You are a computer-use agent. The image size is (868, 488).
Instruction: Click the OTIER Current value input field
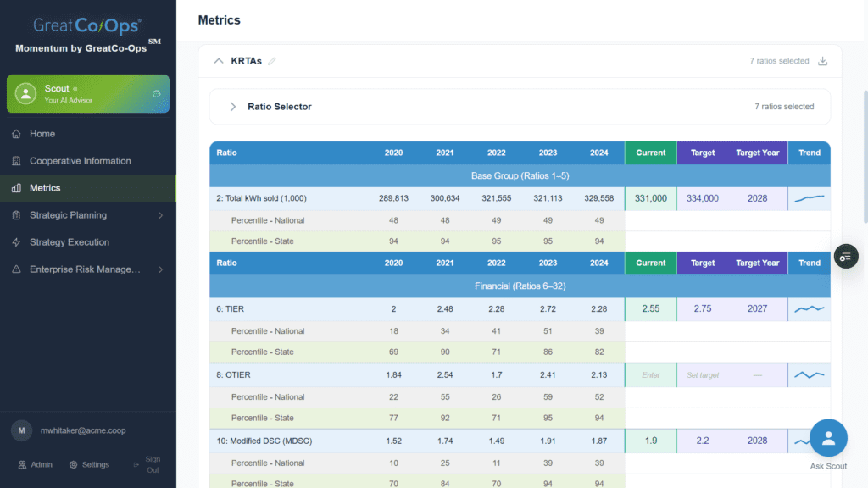coord(650,375)
